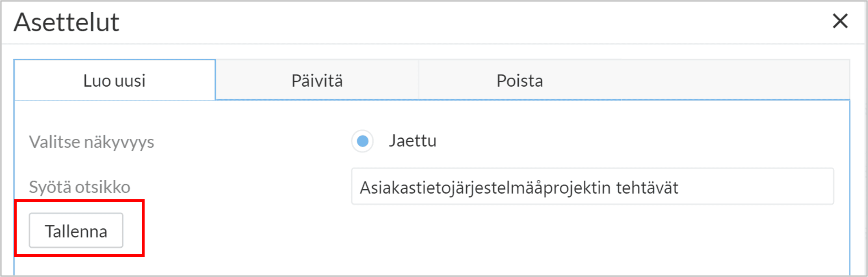The height and width of the screenshot is (277, 868).
Task: Close the Asettelut dialog with X
Action: (x=840, y=21)
